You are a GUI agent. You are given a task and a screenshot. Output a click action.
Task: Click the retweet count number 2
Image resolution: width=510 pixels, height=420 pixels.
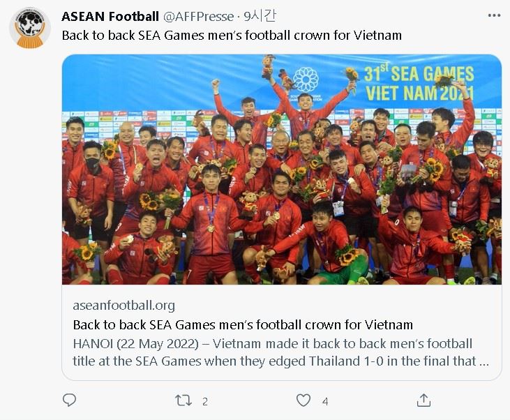click(204, 402)
